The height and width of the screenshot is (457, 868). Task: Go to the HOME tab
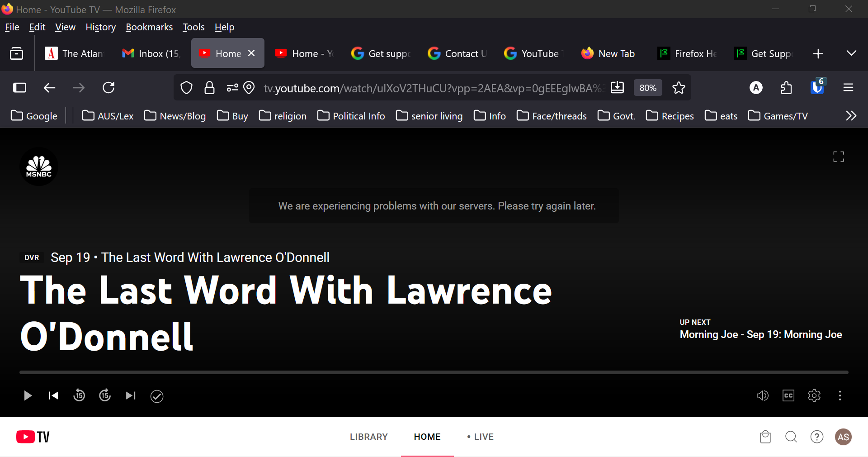(427, 437)
